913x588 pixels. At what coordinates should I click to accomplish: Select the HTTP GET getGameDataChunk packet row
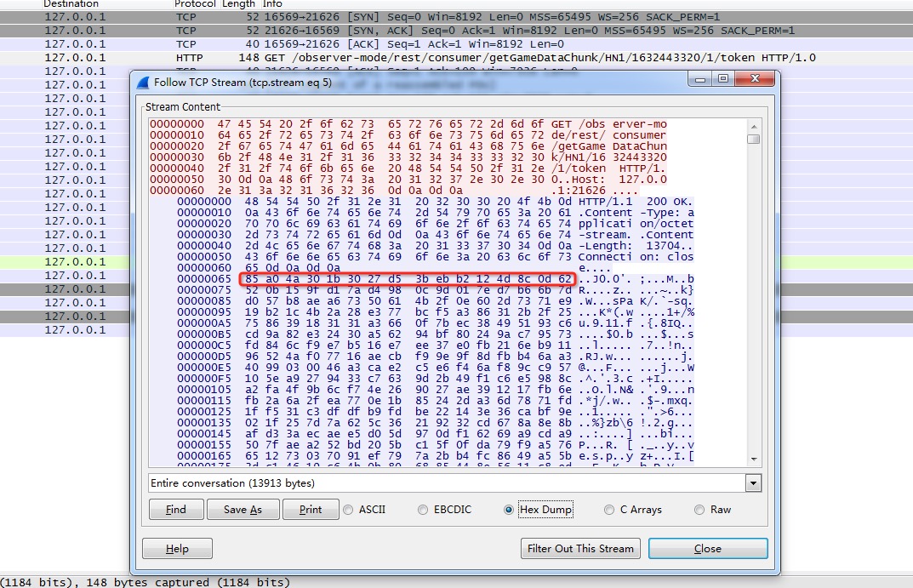click(456, 58)
